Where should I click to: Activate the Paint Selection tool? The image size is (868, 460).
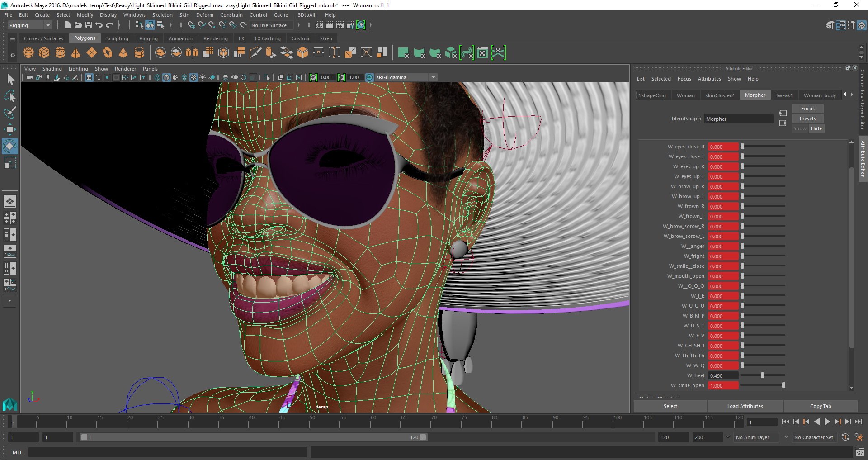10,113
